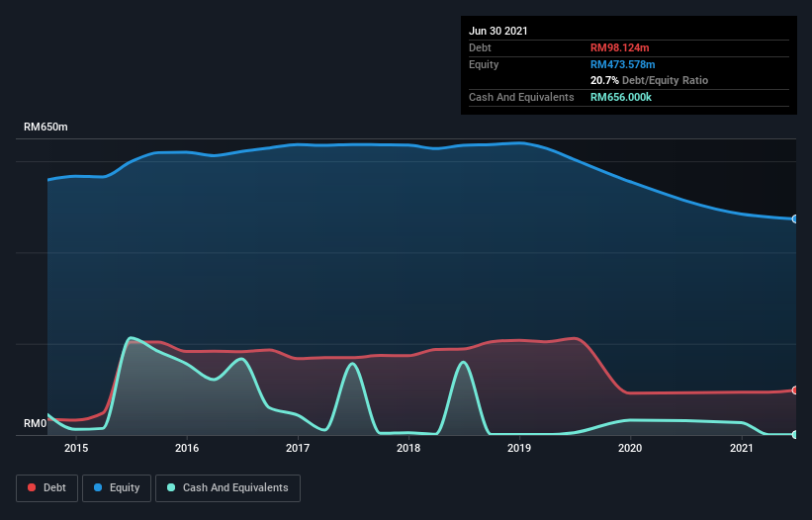
Task: Click the 2018 x-axis label
Action: pyautogui.click(x=408, y=448)
